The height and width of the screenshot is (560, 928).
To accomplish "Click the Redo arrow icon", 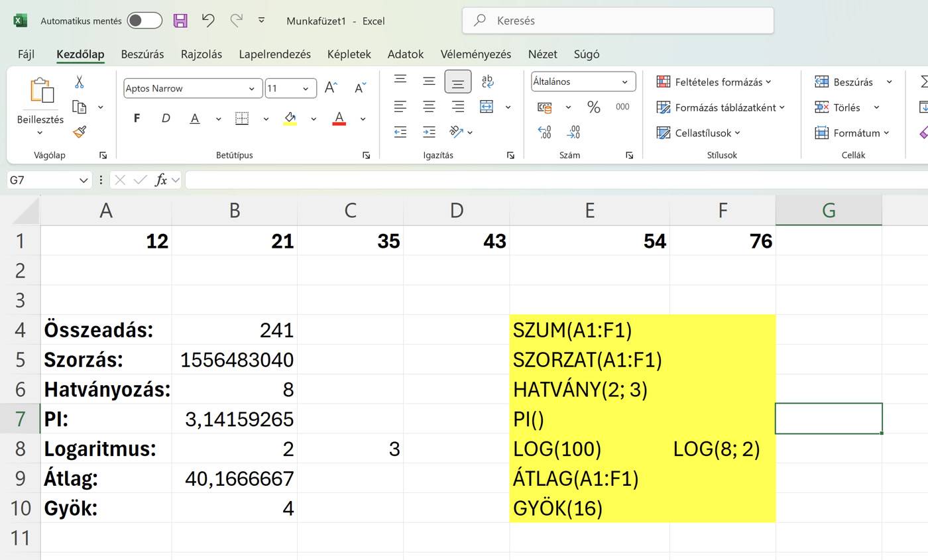I will [x=236, y=21].
